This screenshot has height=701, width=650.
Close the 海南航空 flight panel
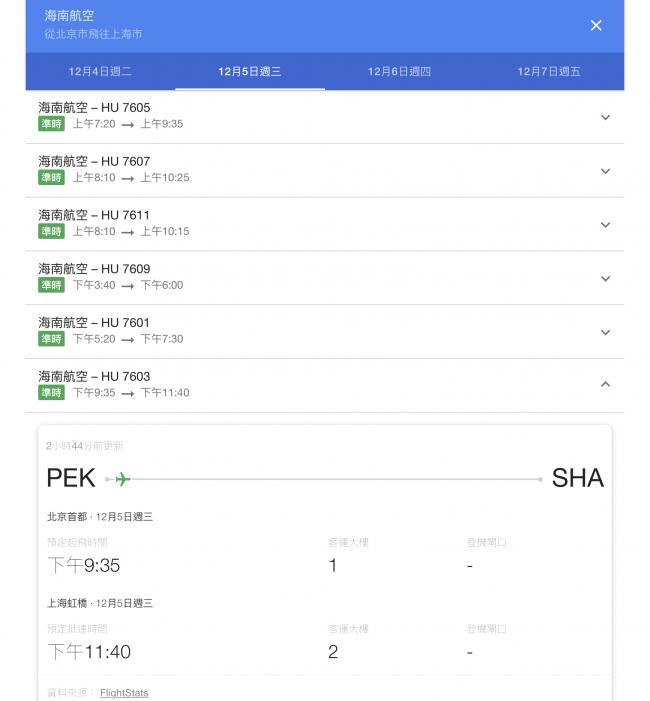(596, 25)
